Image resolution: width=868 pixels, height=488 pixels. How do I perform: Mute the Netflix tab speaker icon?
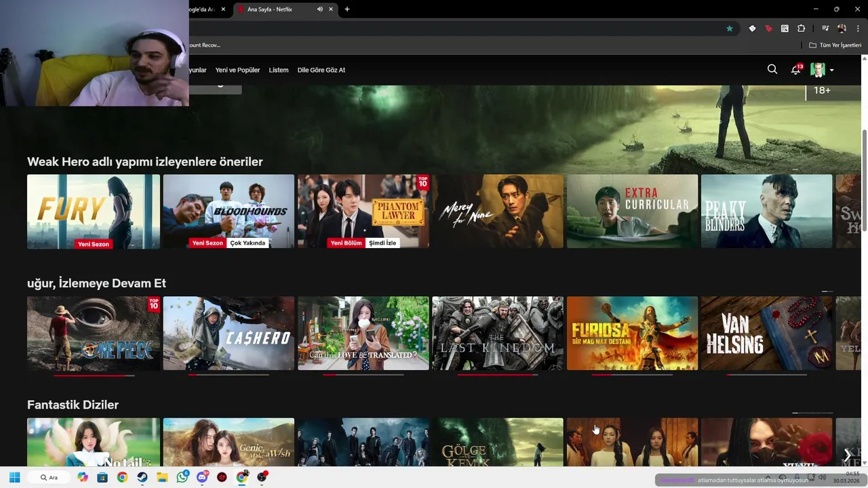click(319, 9)
